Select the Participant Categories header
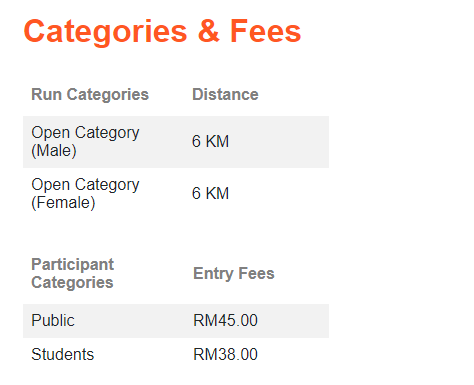The image size is (474, 385). tap(73, 274)
